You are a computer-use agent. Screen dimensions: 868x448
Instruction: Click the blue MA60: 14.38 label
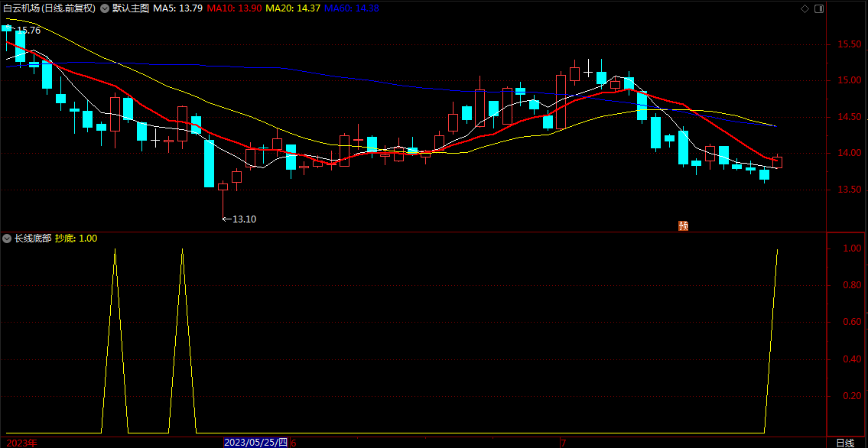(352, 9)
